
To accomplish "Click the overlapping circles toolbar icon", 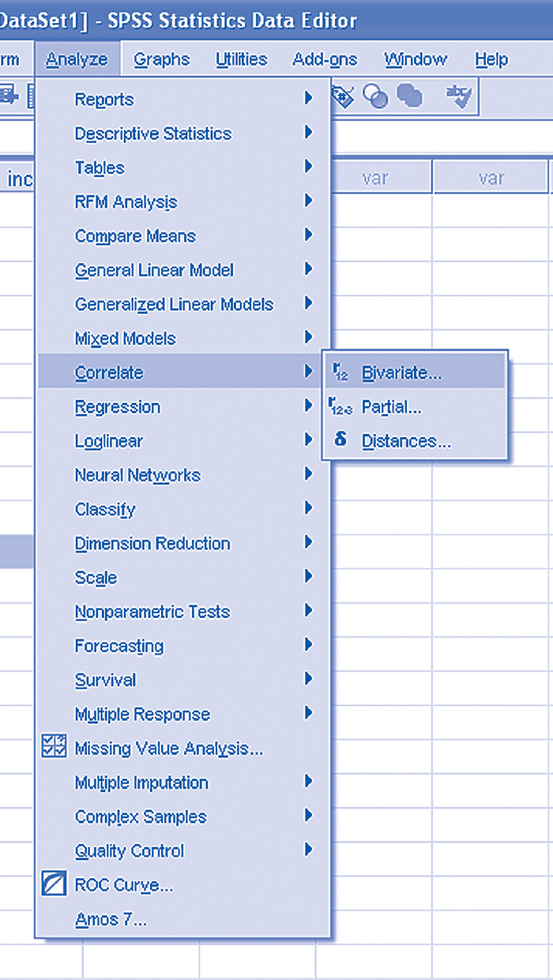I will pos(376,96).
